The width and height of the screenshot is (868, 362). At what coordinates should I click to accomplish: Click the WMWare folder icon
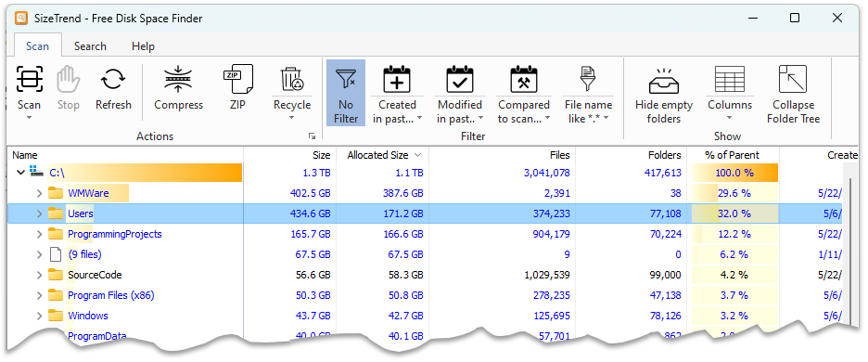56,193
